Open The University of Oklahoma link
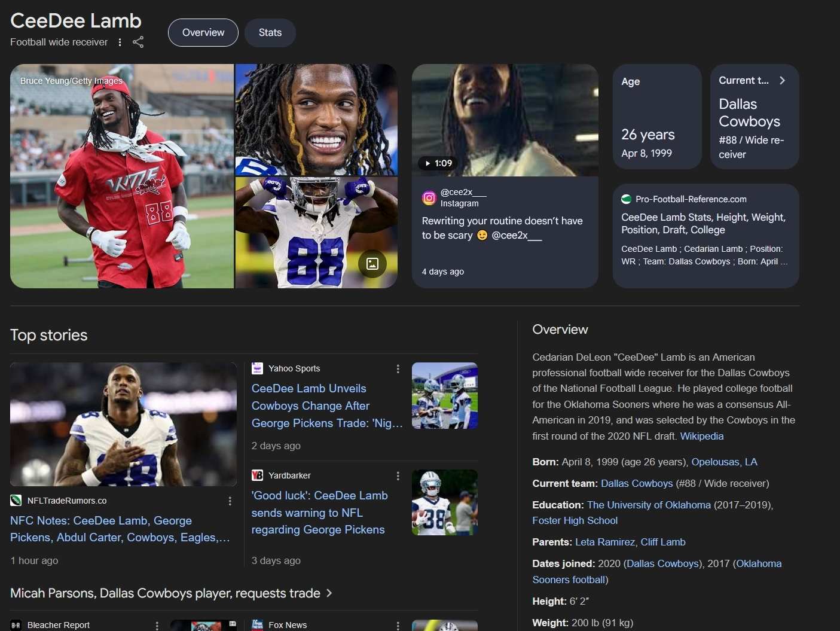This screenshot has width=840, height=631. 649,505
